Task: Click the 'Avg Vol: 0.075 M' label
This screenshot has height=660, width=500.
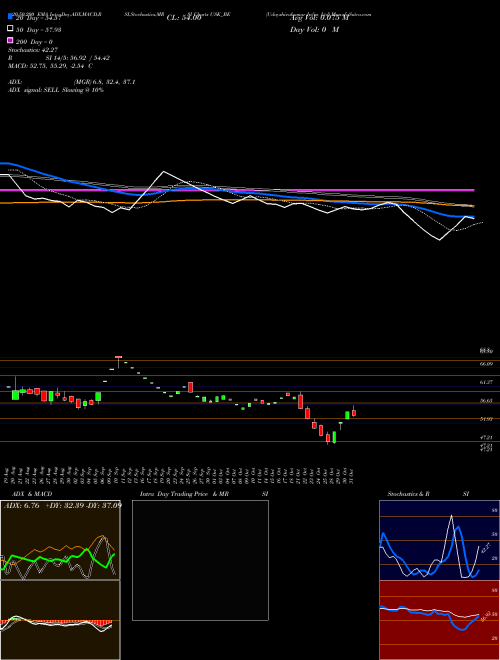Action: (x=319, y=18)
